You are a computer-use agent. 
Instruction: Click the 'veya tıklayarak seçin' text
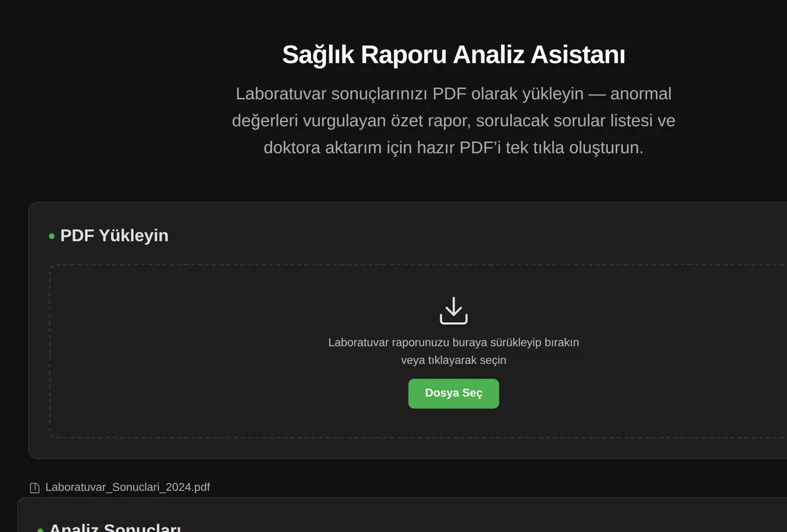pos(453,360)
